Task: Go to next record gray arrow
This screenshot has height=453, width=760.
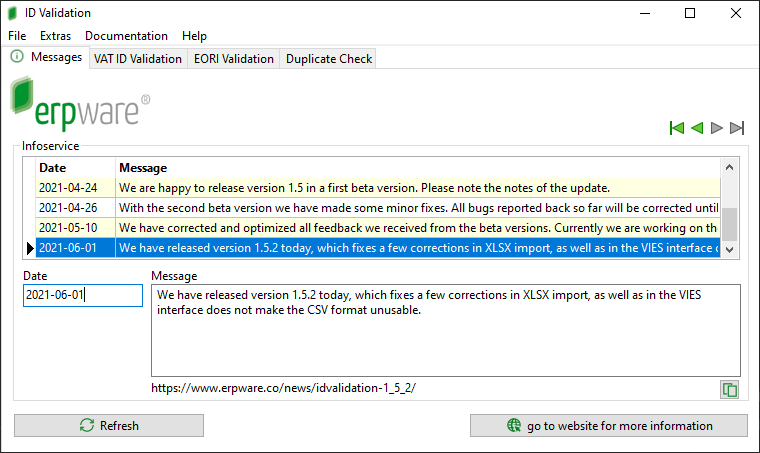Action: [x=717, y=128]
